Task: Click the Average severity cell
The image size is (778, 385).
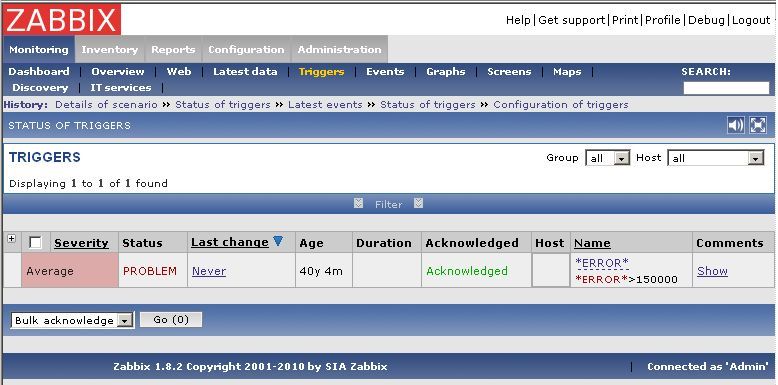Action: (x=70, y=270)
